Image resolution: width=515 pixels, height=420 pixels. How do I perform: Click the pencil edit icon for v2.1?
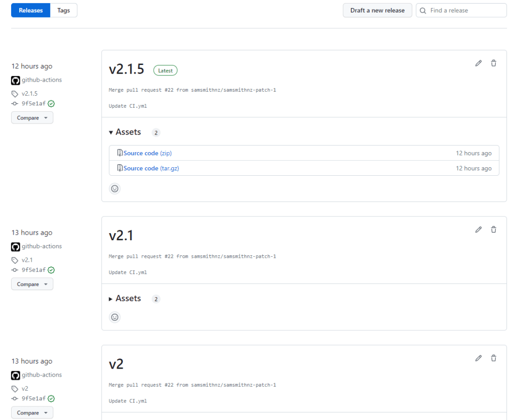tap(478, 230)
